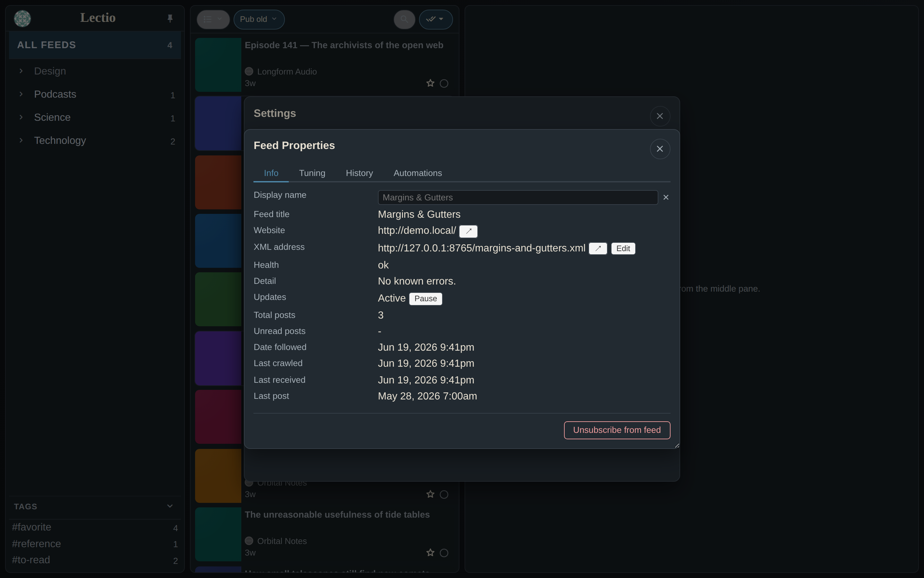Screen dimensions: 924x578
Task: Open XML address external link icon
Action: coord(598,249)
